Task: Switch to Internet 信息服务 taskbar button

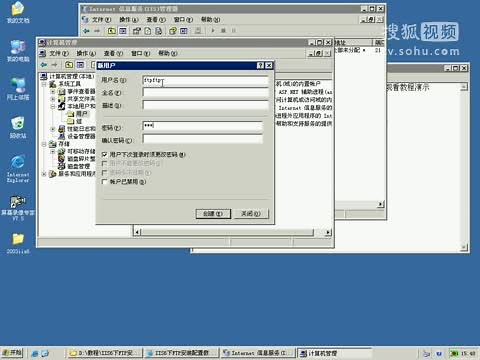Action: pyautogui.click(x=258, y=353)
